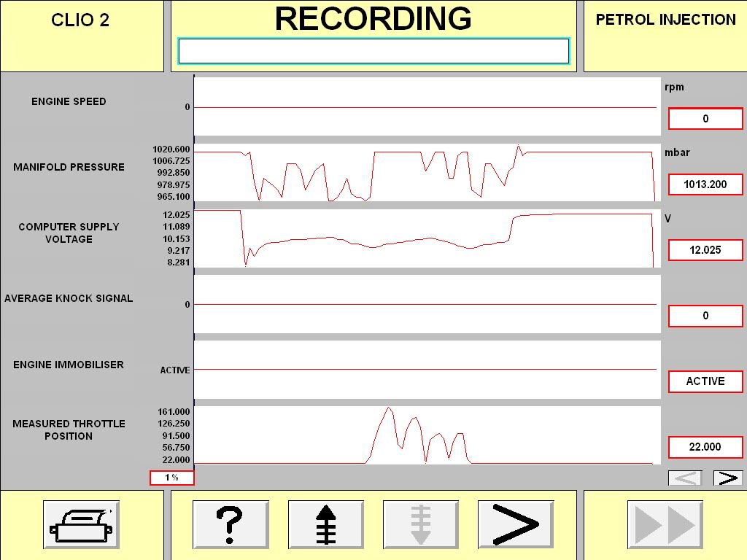Select the manifold pressure value 1013.200
The height and width of the screenshot is (560, 747).
pos(705,184)
